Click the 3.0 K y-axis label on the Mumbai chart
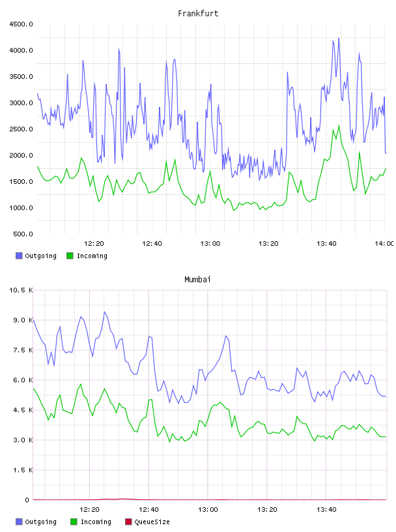The image size is (396, 532). click(x=23, y=440)
